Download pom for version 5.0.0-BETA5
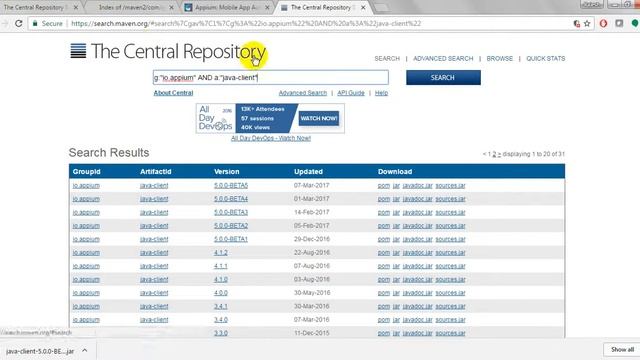Viewport: 640px width, 360px height. [384, 185]
